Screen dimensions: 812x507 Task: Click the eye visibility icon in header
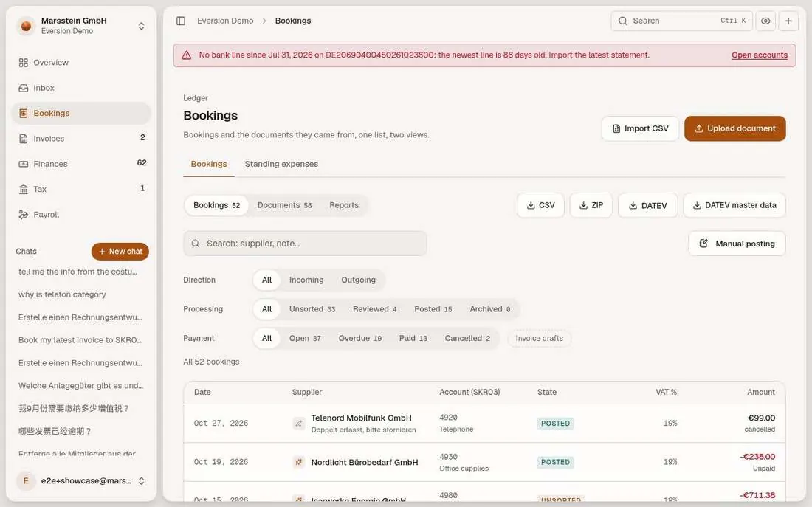tap(765, 21)
